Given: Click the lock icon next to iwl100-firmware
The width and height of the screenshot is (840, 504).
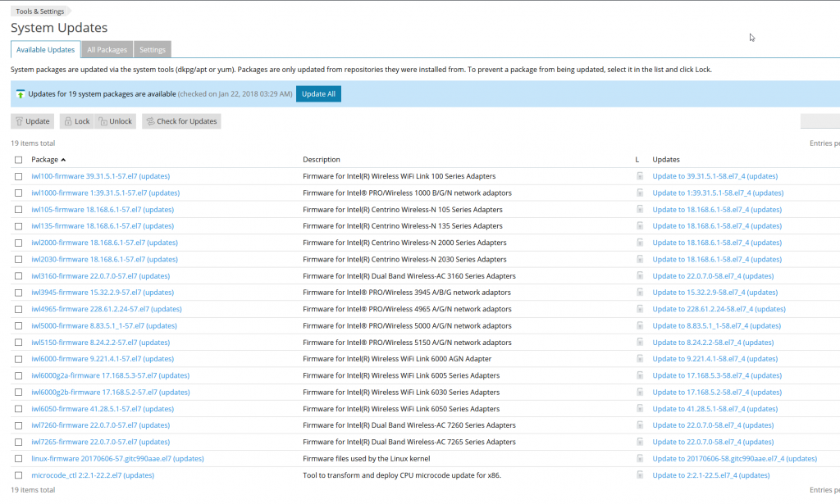Looking at the screenshot, I should [641, 176].
